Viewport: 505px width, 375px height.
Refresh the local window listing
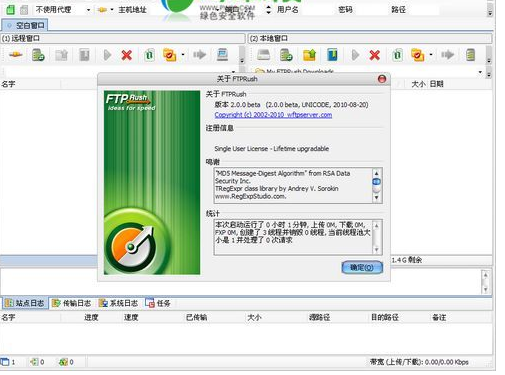[x=397, y=55]
